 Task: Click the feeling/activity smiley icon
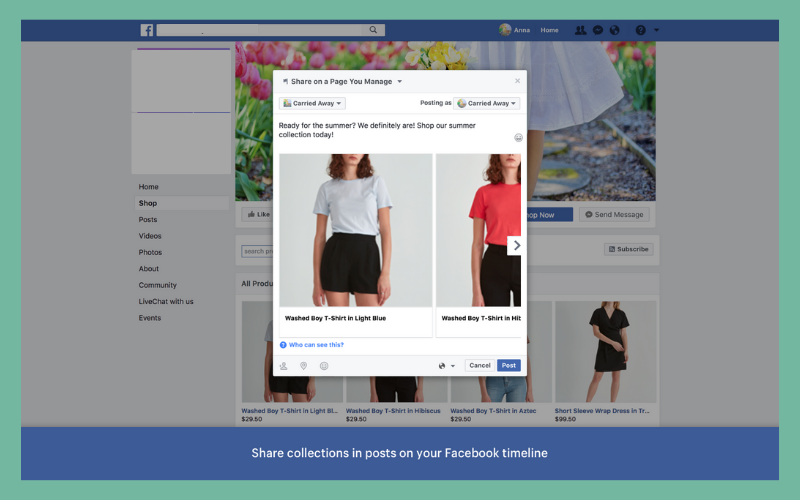[x=324, y=366]
